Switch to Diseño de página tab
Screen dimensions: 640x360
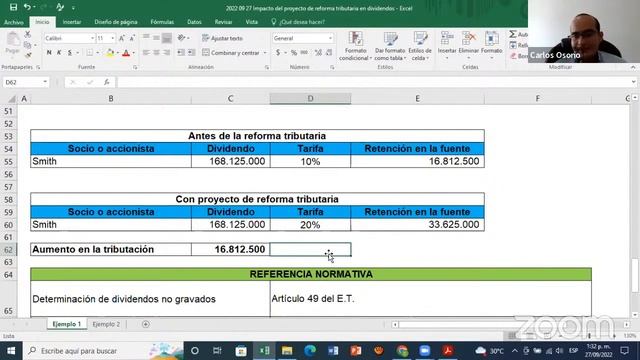(x=116, y=22)
